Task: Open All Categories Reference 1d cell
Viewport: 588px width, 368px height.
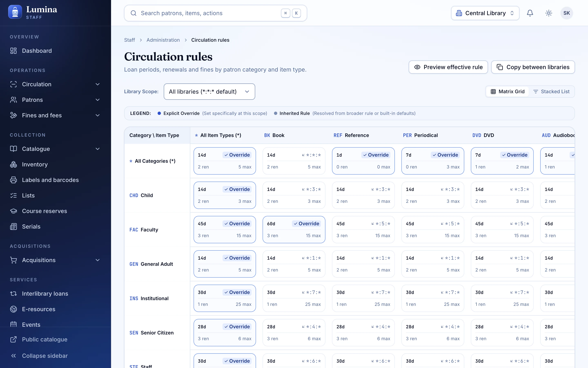Action: point(363,161)
